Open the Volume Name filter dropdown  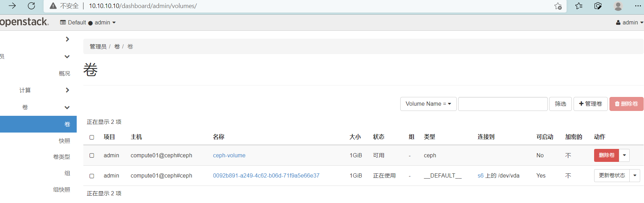click(428, 104)
